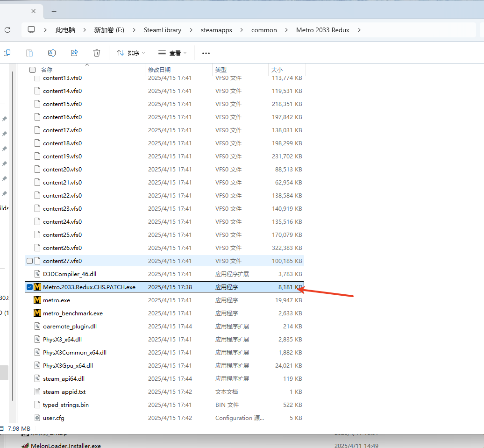
Task: Select the content25.vfs0 file name
Action: point(62,235)
